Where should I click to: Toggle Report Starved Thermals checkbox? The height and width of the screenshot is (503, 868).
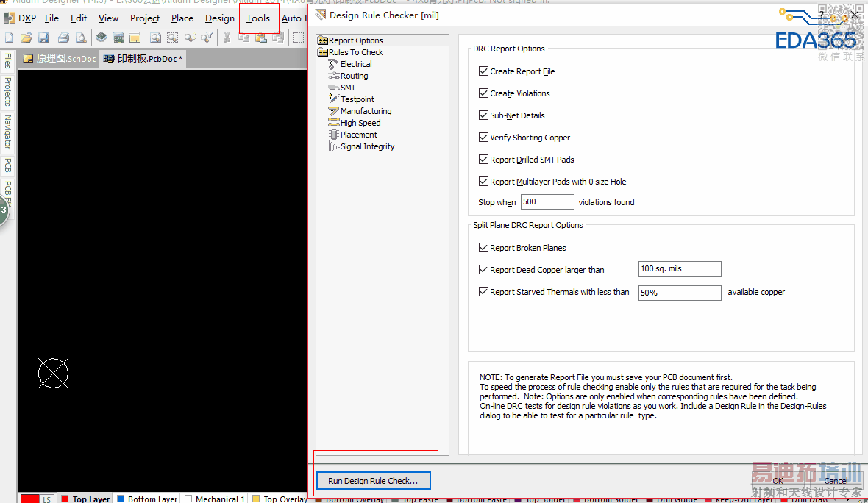483,292
